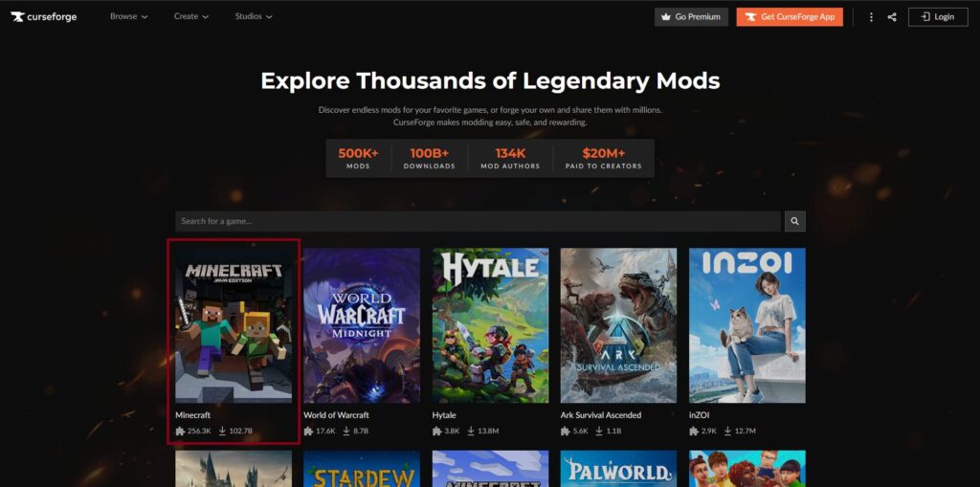Image resolution: width=980 pixels, height=487 pixels.
Task: Select the Hytale game cover thumbnail
Action: 491,325
